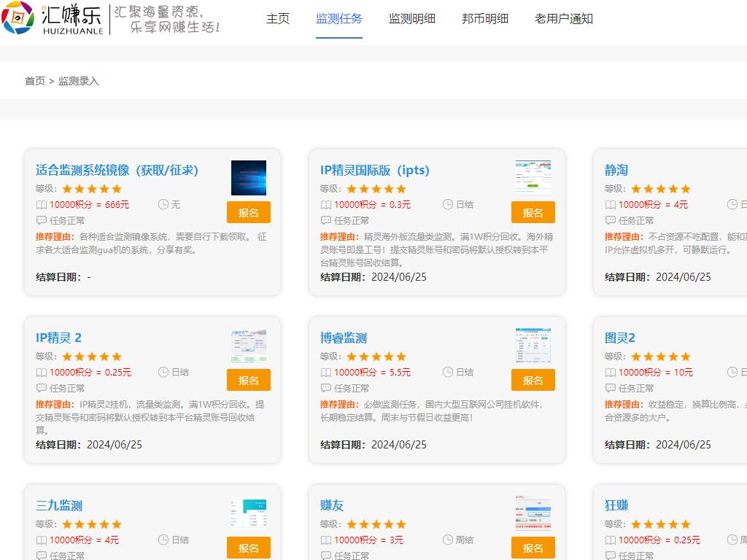Click the 汇赚乐 site logo
747x560 pixels.
pos(53,18)
